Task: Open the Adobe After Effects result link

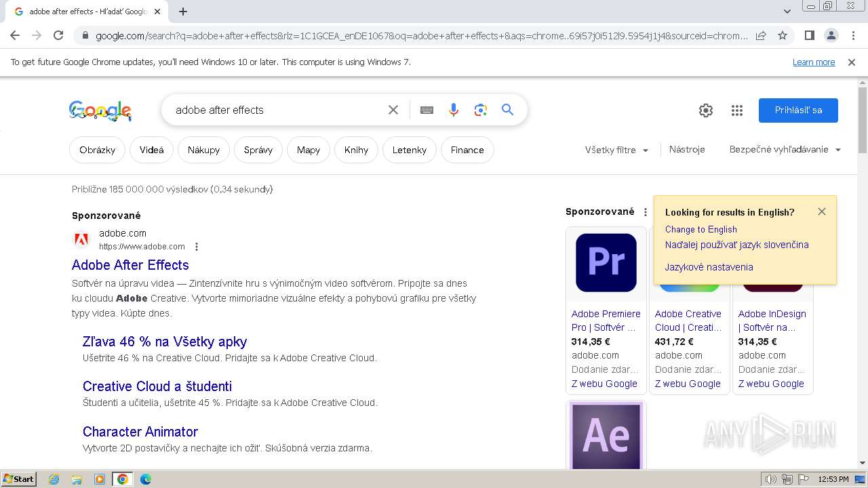Action: pyautogui.click(x=130, y=265)
